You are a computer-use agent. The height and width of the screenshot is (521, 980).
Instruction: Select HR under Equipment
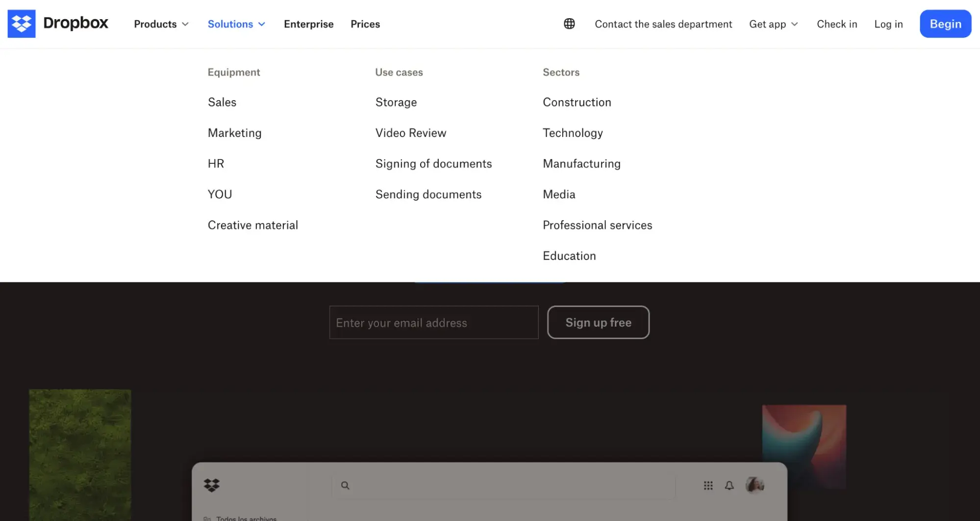tap(216, 163)
